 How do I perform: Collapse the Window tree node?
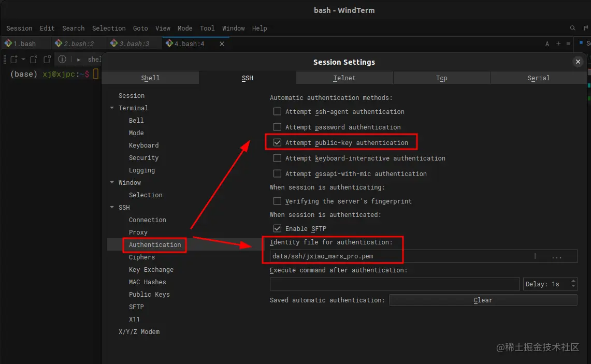(x=112, y=182)
